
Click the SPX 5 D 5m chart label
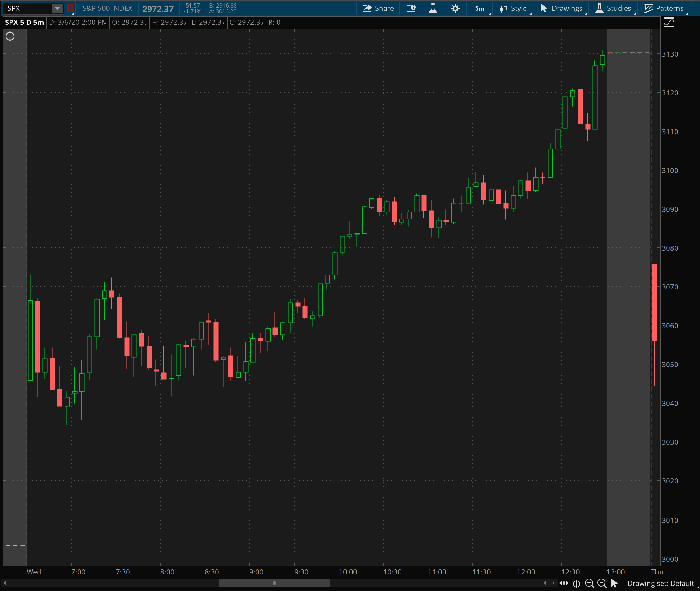[24, 23]
